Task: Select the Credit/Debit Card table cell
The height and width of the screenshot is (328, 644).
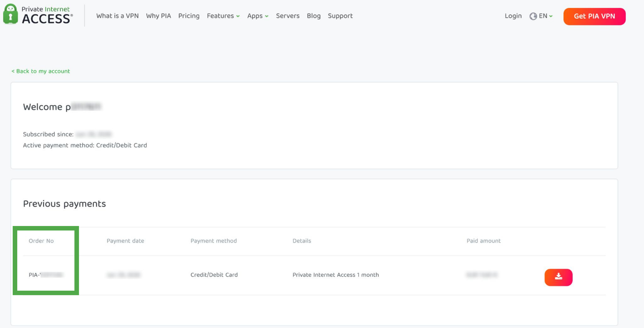Action: click(214, 275)
